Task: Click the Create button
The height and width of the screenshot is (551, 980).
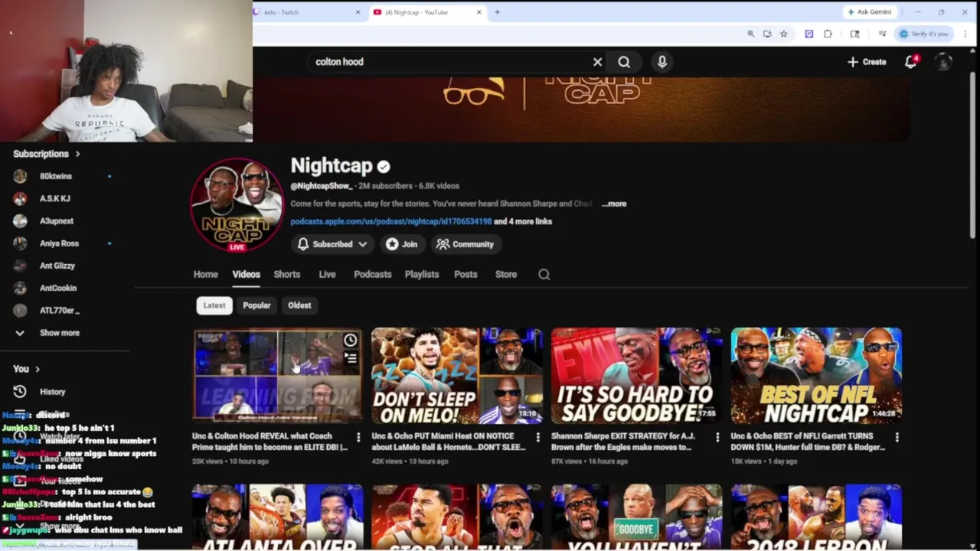Action: tap(867, 62)
